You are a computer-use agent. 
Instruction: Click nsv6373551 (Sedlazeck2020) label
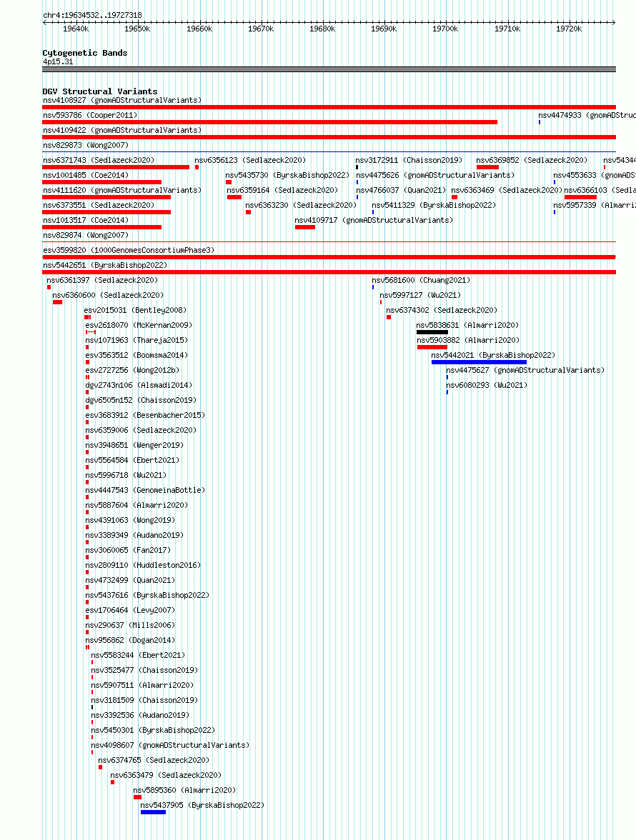pyautogui.click(x=99, y=205)
